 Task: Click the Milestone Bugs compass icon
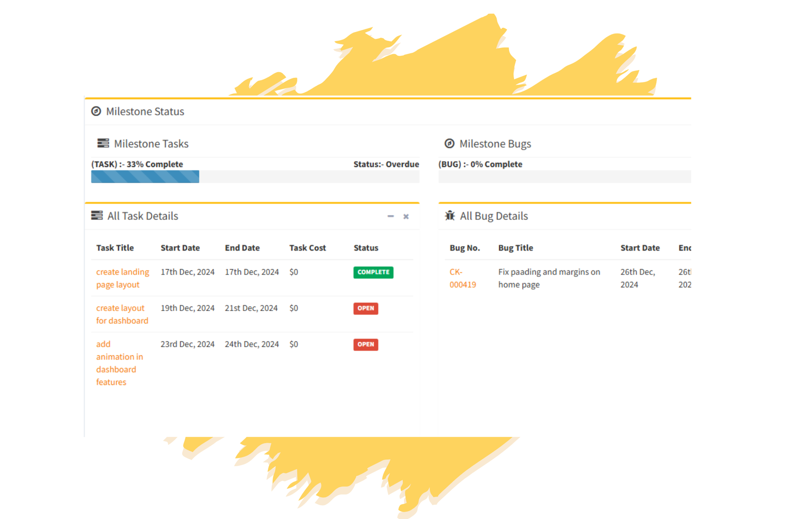(449, 144)
